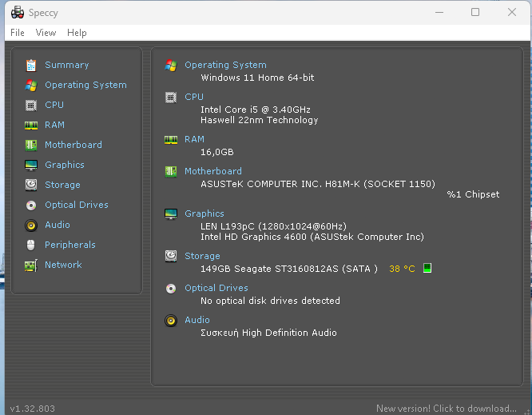Click the 'Haswell 22nm Technology' text
The image size is (532, 415).
tap(260, 120)
